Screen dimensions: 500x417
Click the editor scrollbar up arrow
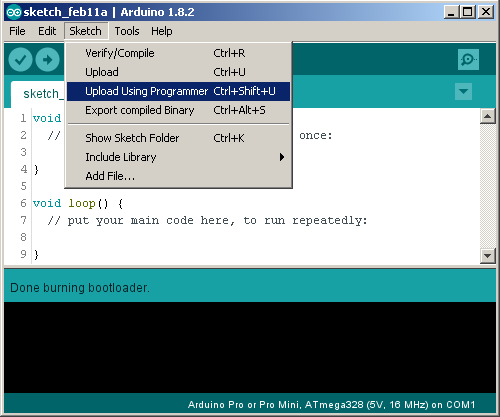pos(487,116)
